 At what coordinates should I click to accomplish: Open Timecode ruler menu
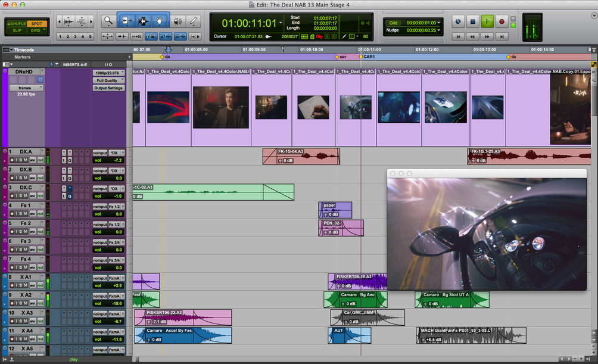coord(8,50)
